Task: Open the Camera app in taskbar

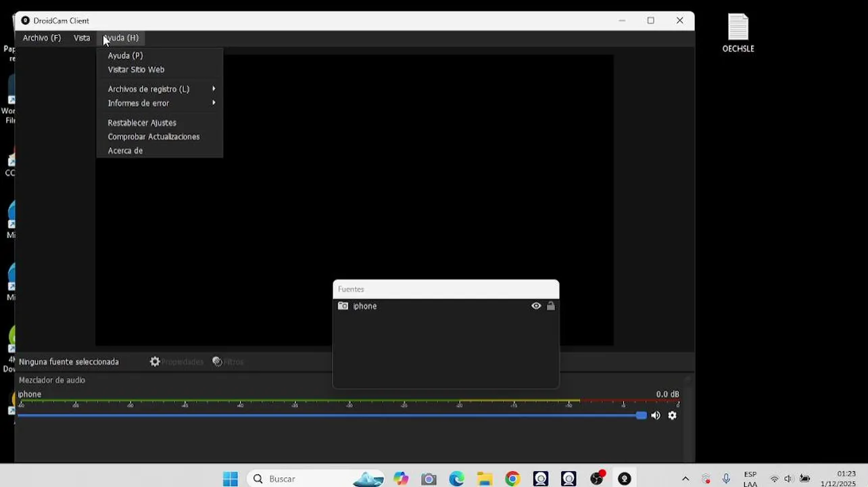Action: (429, 479)
